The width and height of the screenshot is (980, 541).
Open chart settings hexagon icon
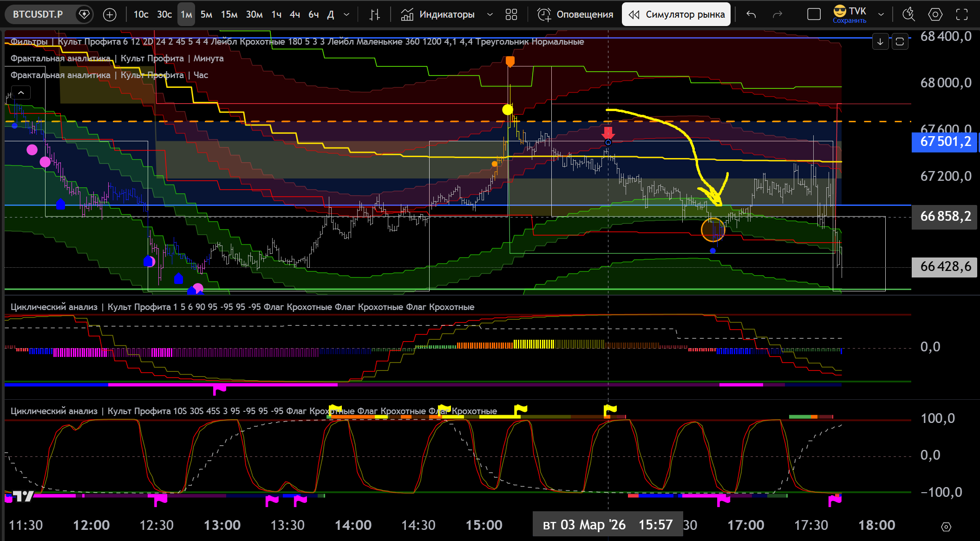[x=935, y=15]
